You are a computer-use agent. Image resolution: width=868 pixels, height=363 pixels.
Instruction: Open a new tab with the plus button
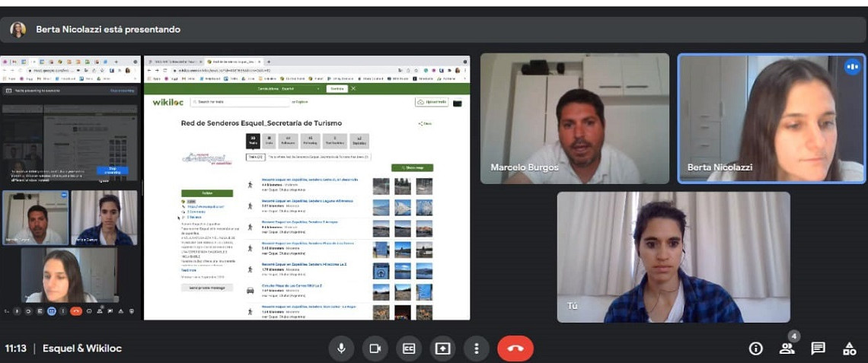coord(269,62)
